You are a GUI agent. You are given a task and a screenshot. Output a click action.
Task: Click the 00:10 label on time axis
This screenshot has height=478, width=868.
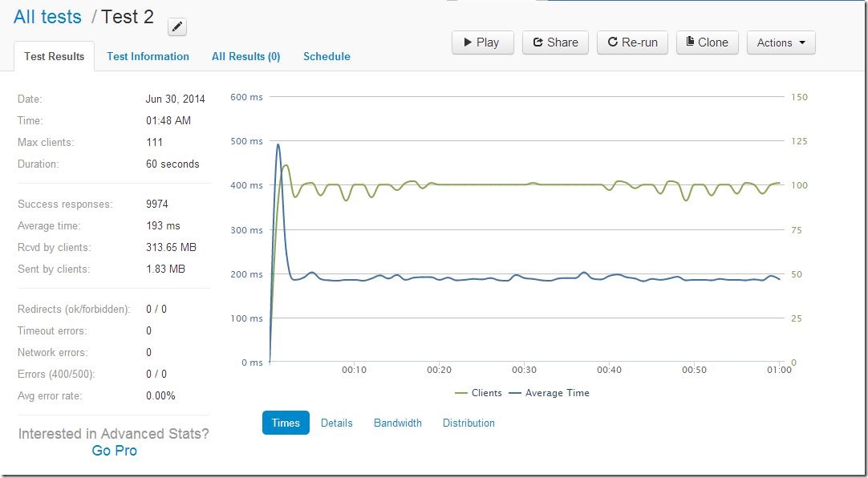coord(354,370)
